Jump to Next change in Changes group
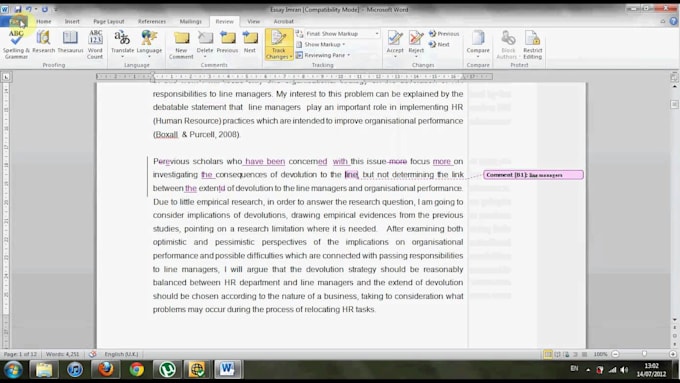 pos(439,44)
